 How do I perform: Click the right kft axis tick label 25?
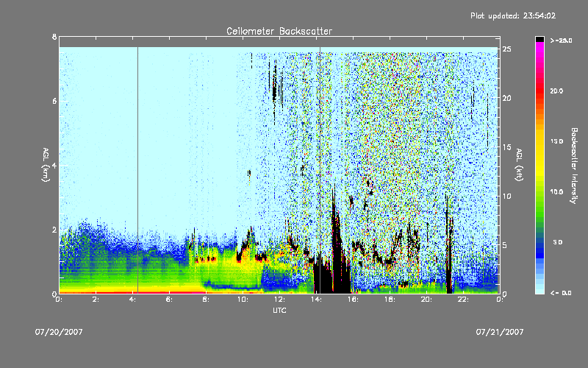pyautogui.click(x=506, y=49)
